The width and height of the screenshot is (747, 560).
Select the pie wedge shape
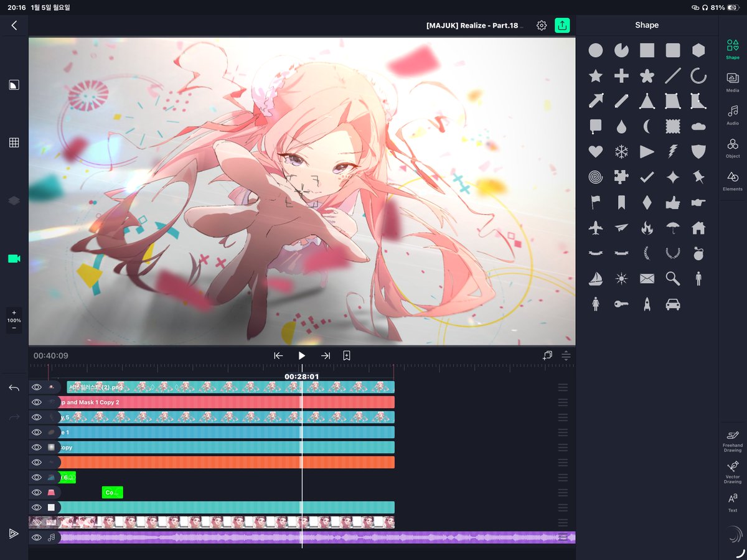(621, 50)
